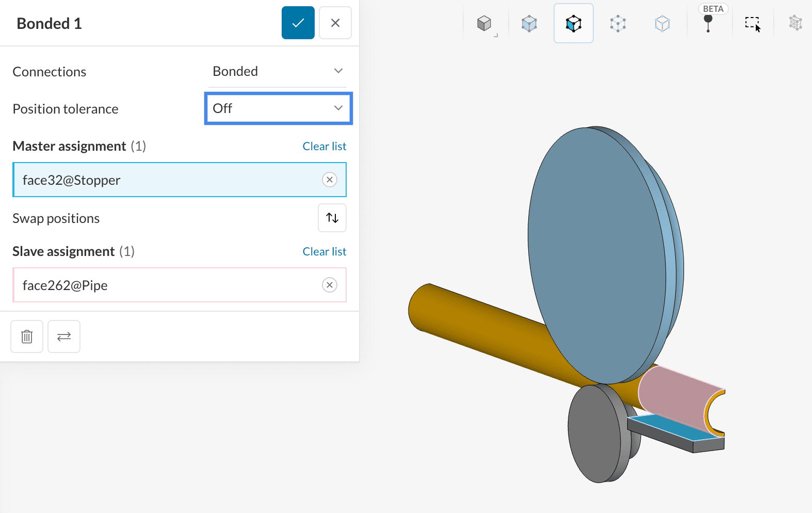Open the Connections type dropdown

coord(278,71)
